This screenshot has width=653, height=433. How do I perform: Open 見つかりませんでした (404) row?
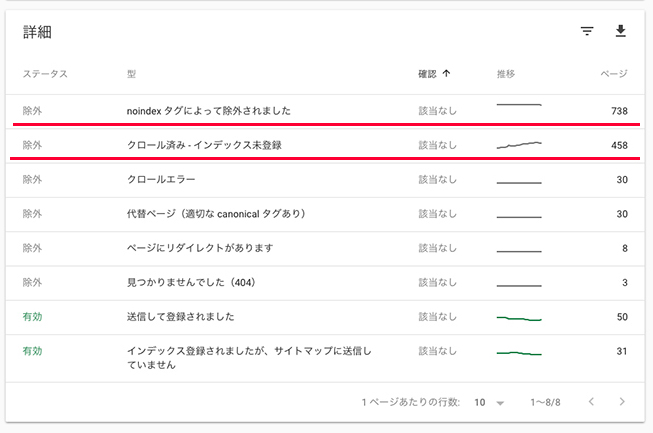[191, 283]
